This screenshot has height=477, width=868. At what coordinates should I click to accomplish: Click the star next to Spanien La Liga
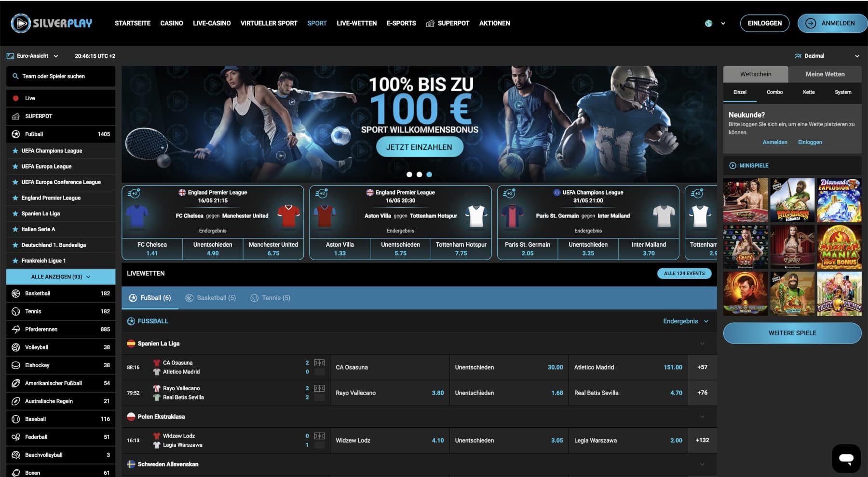(x=15, y=213)
